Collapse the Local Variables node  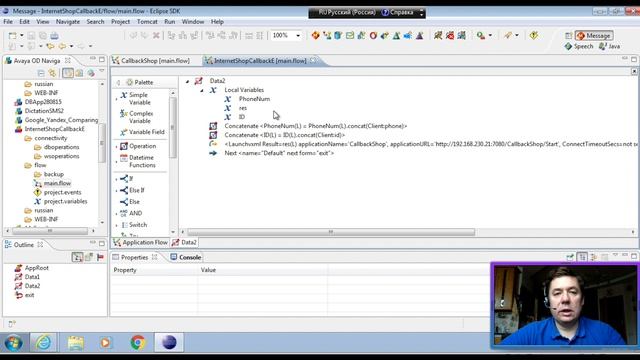[202, 90]
